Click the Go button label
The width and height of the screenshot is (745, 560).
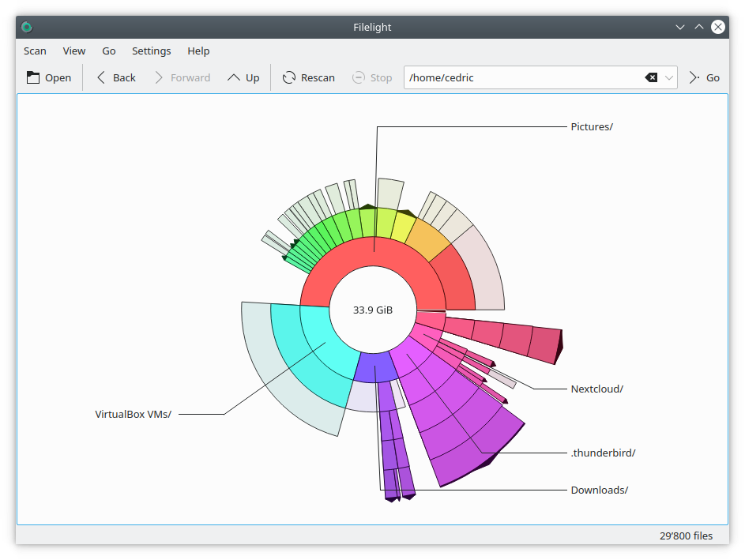(713, 78)
